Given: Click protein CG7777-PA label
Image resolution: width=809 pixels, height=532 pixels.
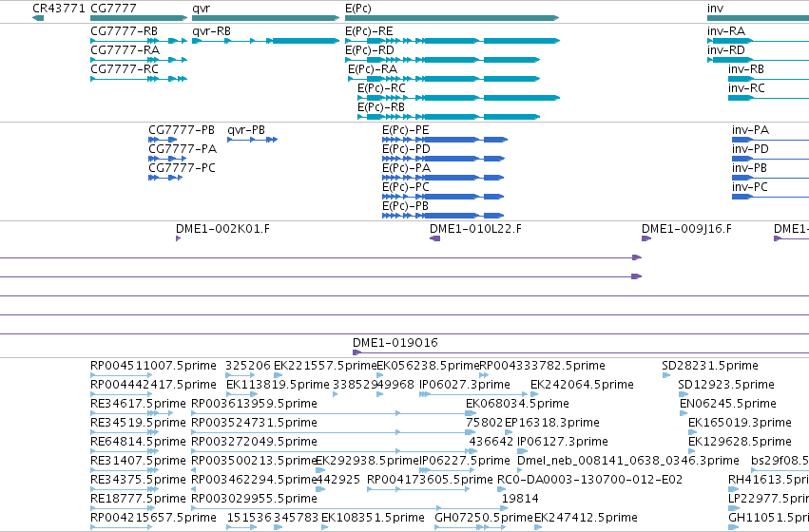Looking at the screenshot, I should (183, 149).
